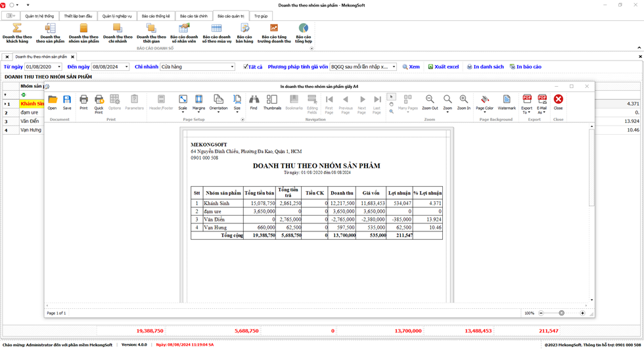The image size is (644, 349).
Task: Click the Quick Print icon
Action: [99, 102]
